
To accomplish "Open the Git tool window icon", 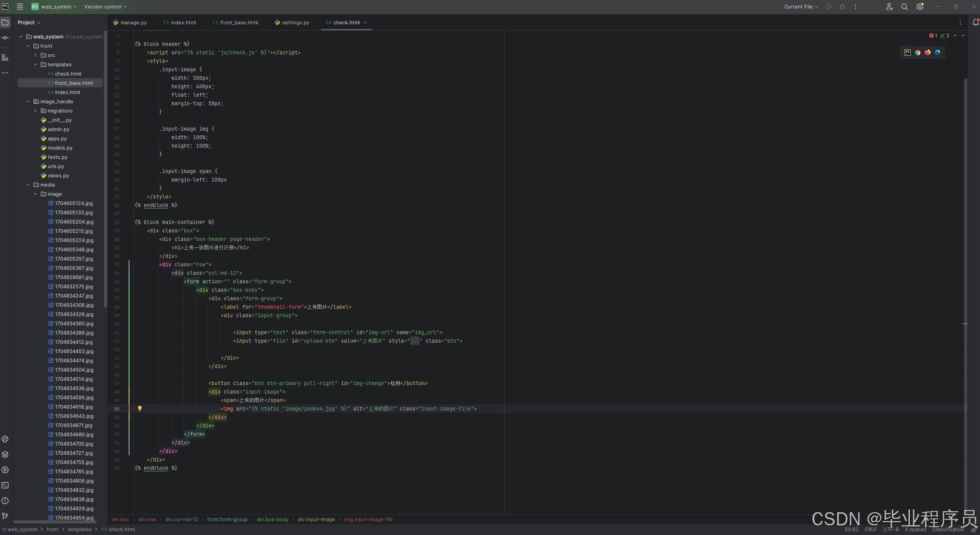I will (x=5, y=516).
